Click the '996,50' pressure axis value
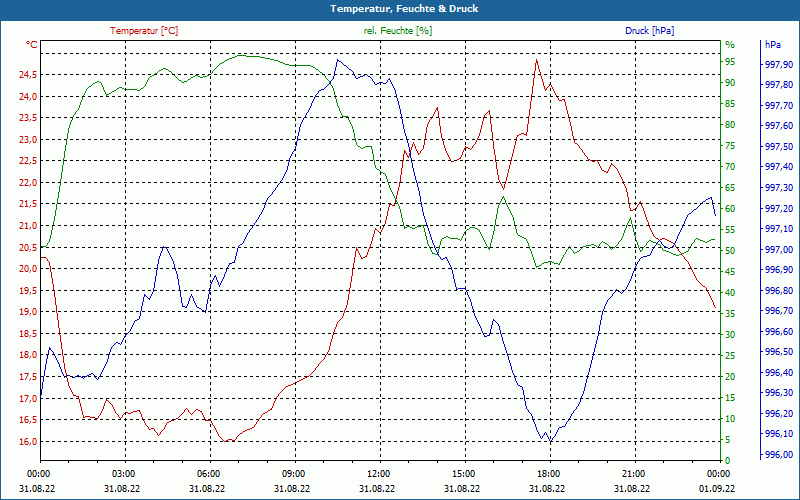This screenshot has width=800, height=500. (x=779, y=352)
